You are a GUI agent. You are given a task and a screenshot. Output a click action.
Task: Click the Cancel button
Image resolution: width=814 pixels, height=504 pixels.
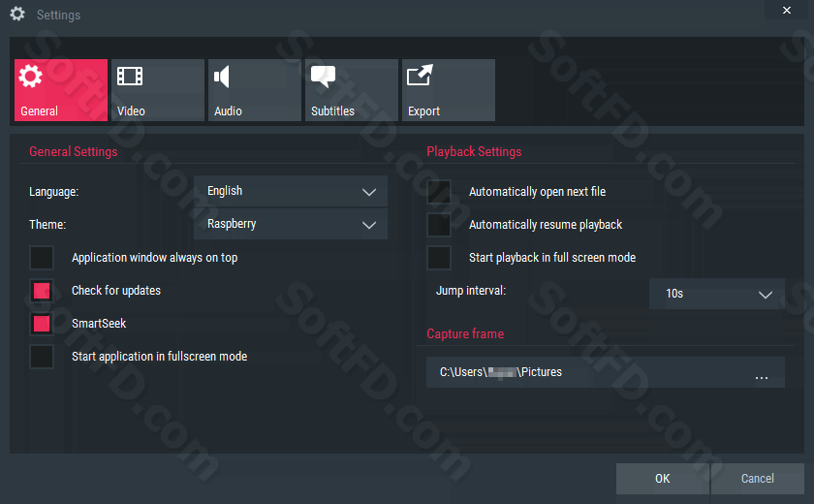tap(758, 479)
